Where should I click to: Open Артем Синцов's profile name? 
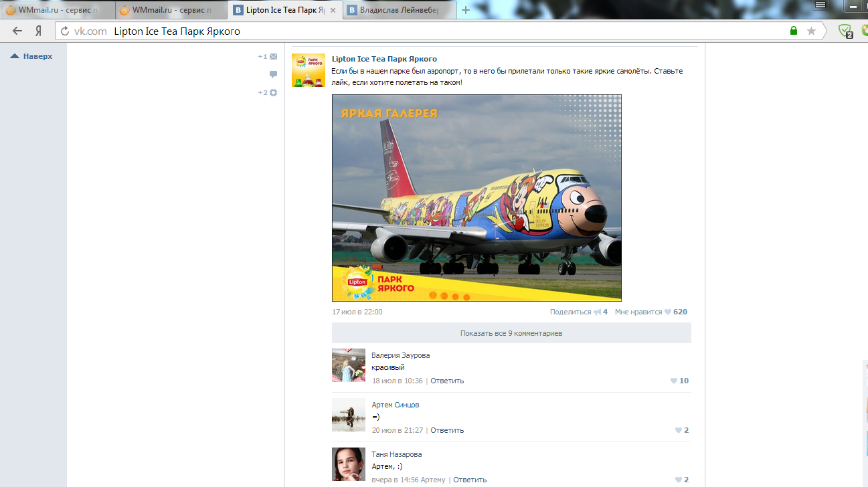pyautogui.click(x=396, y=405)
